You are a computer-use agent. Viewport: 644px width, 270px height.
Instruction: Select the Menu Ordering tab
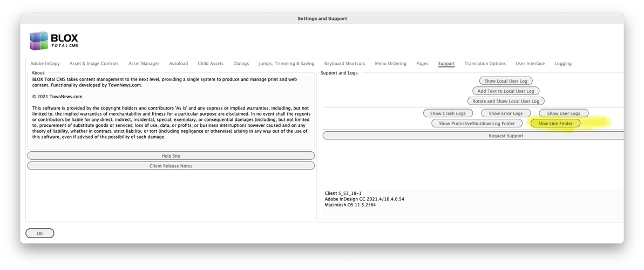point(391,64)
